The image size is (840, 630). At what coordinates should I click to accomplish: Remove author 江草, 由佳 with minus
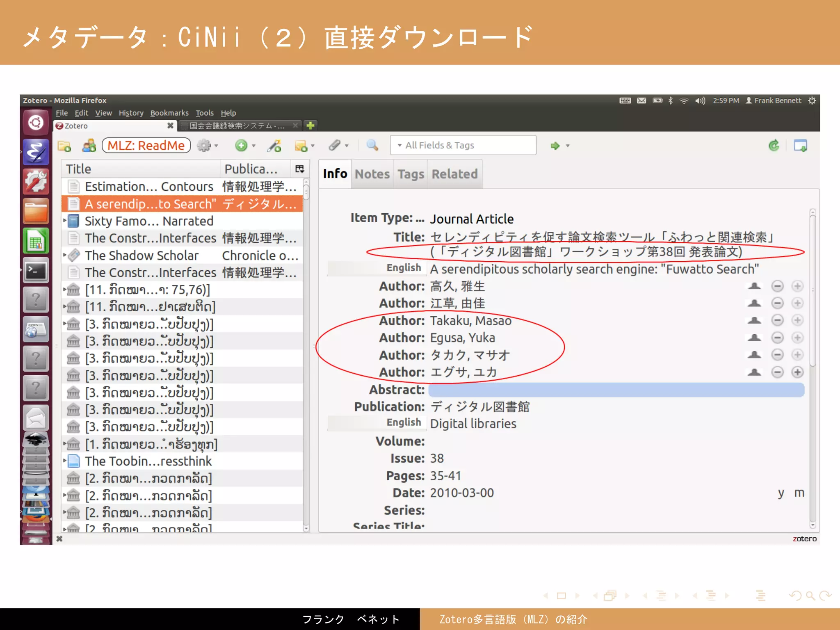(777, 303)
